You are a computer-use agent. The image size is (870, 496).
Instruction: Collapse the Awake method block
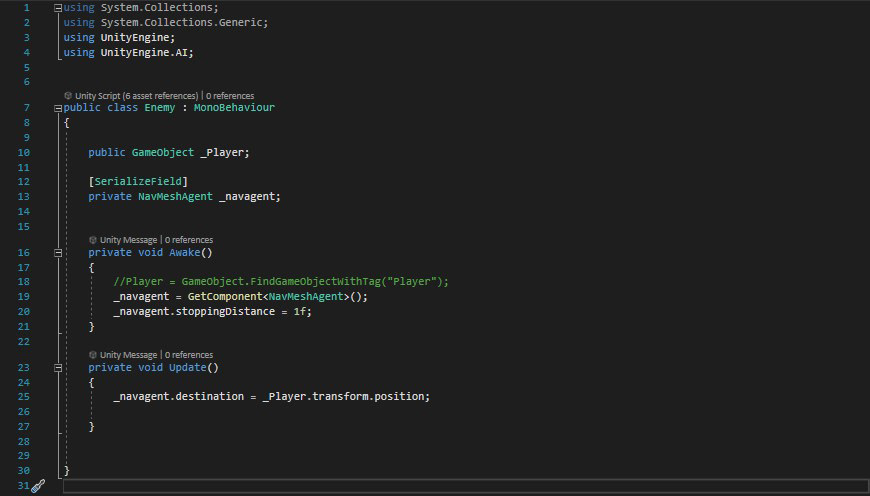pyautogui.click(x=58, y=253)
